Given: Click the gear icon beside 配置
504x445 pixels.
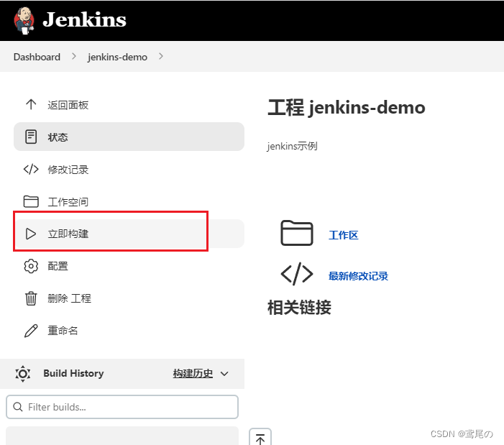Looking at the screenshot, I should click(31, 266).
